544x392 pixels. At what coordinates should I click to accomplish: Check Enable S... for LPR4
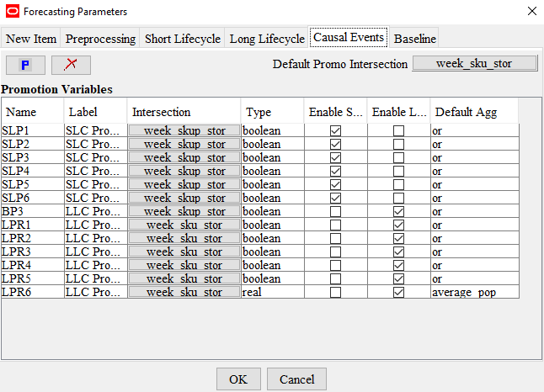pyautogui.click(x=335, y=265)
